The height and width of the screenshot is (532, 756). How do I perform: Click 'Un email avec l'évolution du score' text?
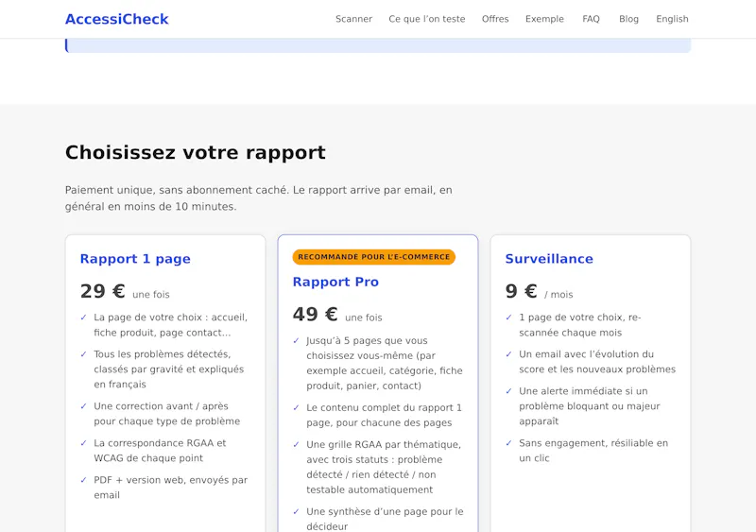597,362
